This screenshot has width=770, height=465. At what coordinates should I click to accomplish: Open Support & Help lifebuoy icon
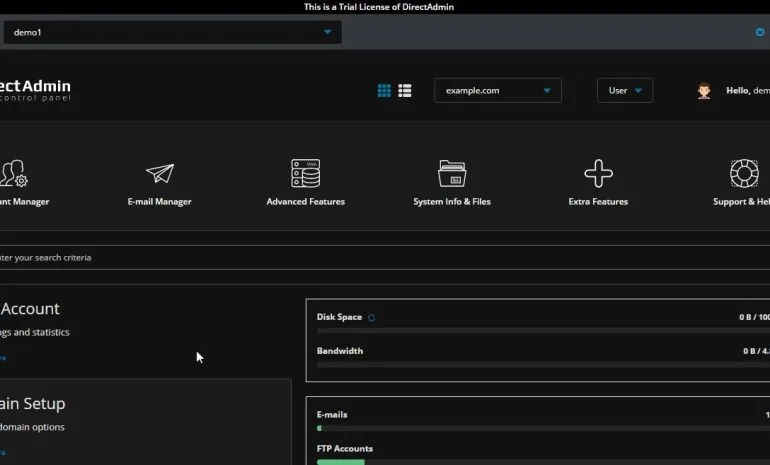pos(744,173)
